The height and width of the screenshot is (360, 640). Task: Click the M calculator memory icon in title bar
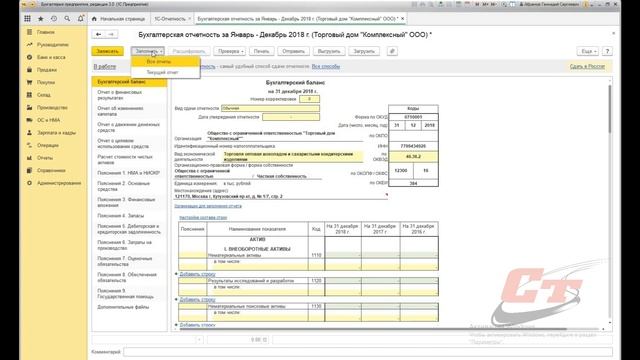[477, 4]
